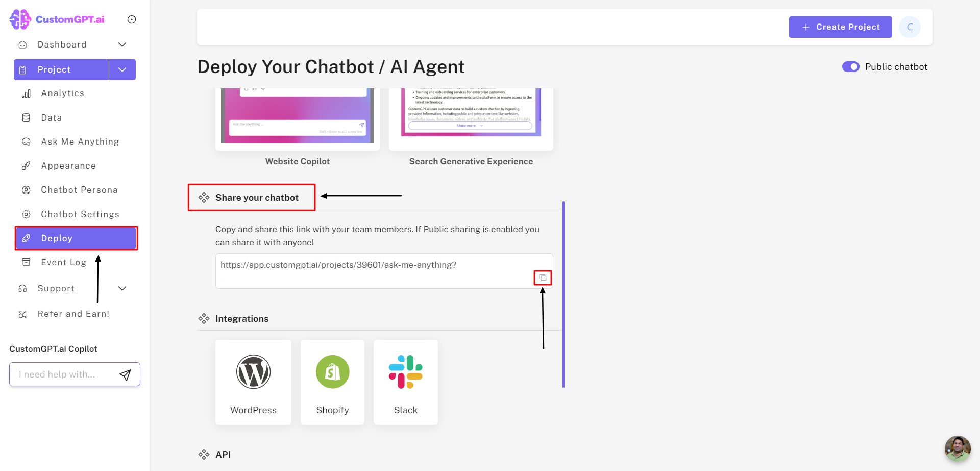Click the API heading

[223, 455]
